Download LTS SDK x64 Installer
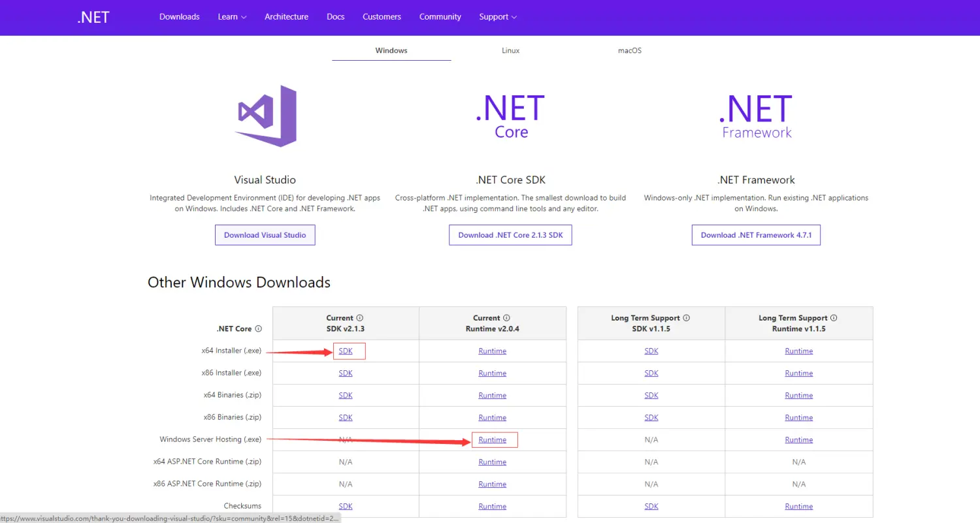Viewport: 980px width, 523px height. click(651, 351)
